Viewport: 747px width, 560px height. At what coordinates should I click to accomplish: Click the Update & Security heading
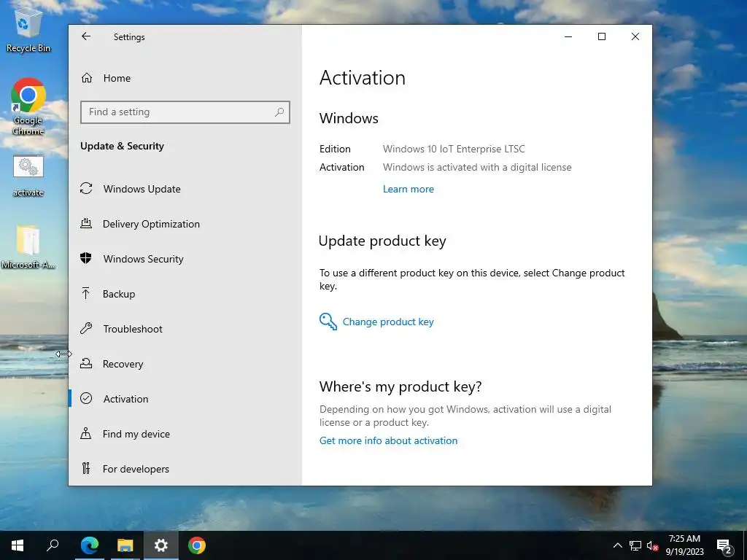click(x=122, y=146)
